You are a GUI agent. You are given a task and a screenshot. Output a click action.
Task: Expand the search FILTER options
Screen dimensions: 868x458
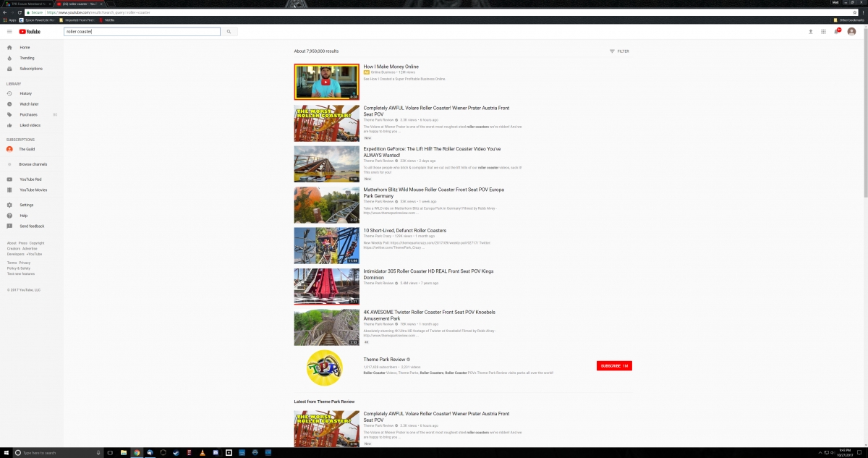pyautogui.click(x=619, y=51)
